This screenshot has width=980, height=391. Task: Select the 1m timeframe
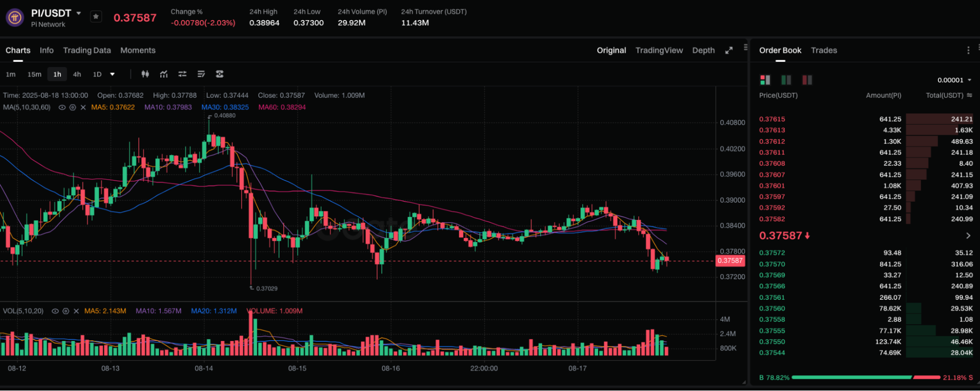[11, 75]
